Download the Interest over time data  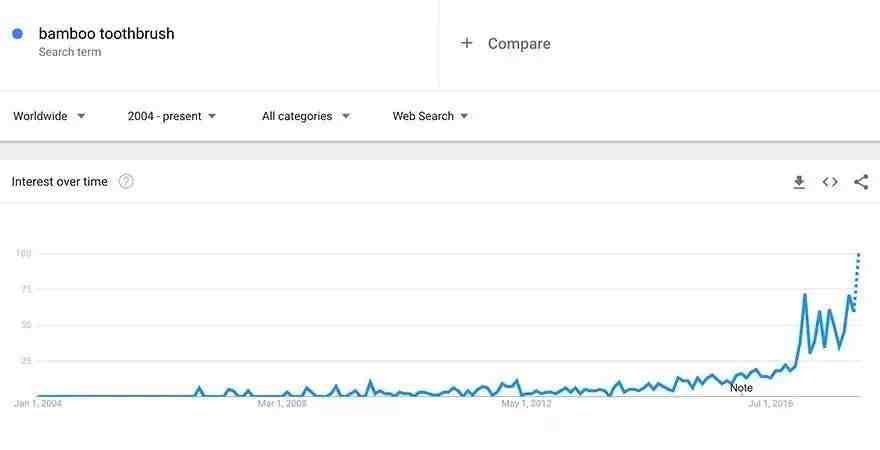799,182
